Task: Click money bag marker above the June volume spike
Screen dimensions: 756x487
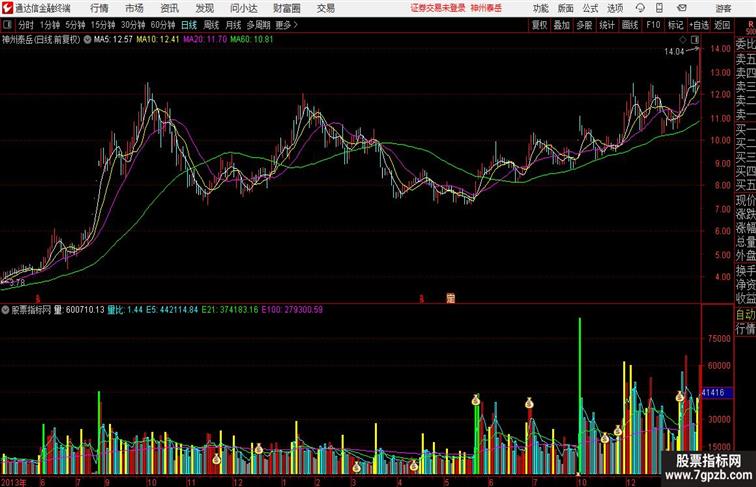Action: (x=476, y=400)
